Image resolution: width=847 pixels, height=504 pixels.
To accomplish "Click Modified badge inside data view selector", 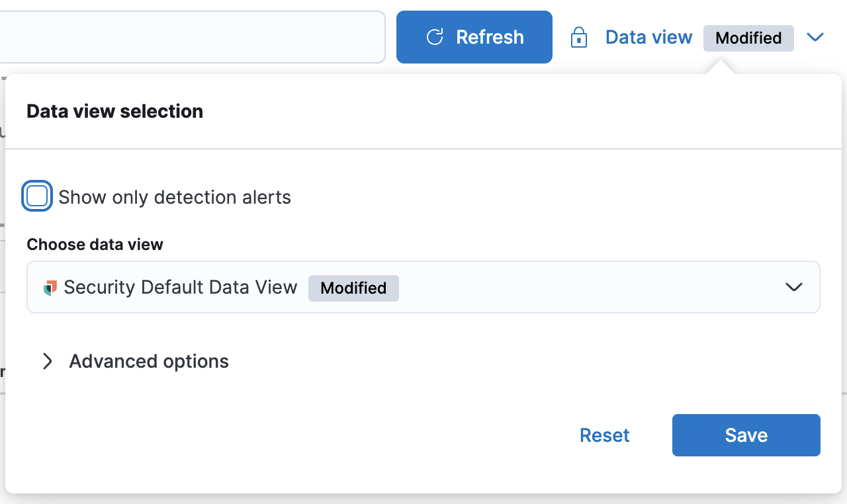I will point(353,288).
